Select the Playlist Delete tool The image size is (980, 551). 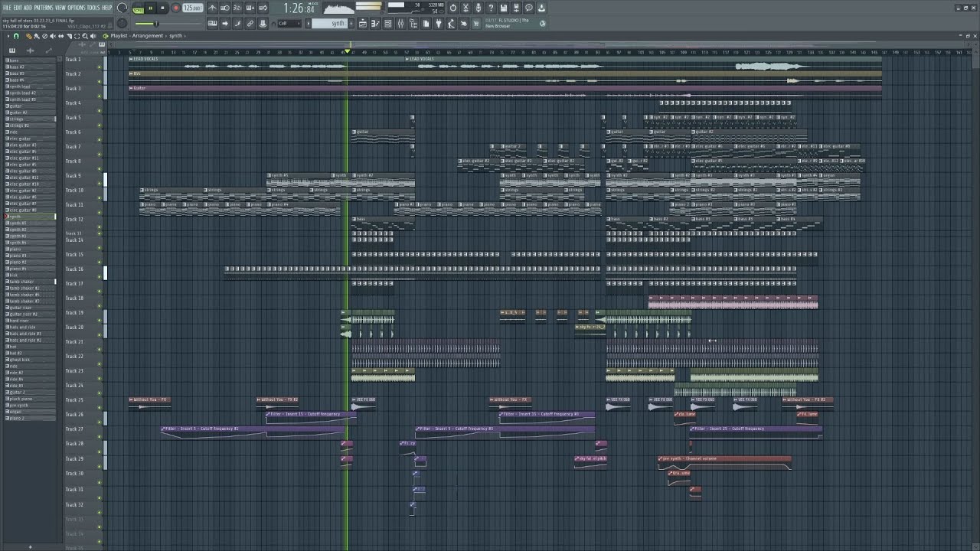click(x=44, y=36)
